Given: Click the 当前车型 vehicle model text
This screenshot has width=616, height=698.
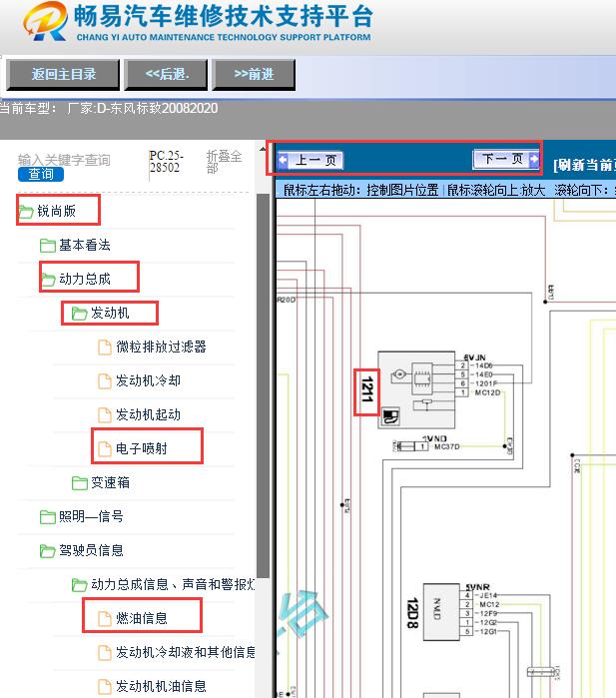Looking at the screenshot, I should (109, 108).
